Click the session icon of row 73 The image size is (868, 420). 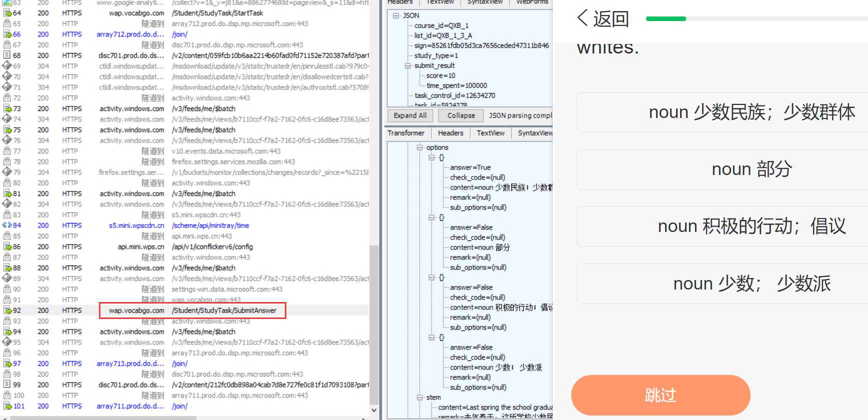point(7,108)
